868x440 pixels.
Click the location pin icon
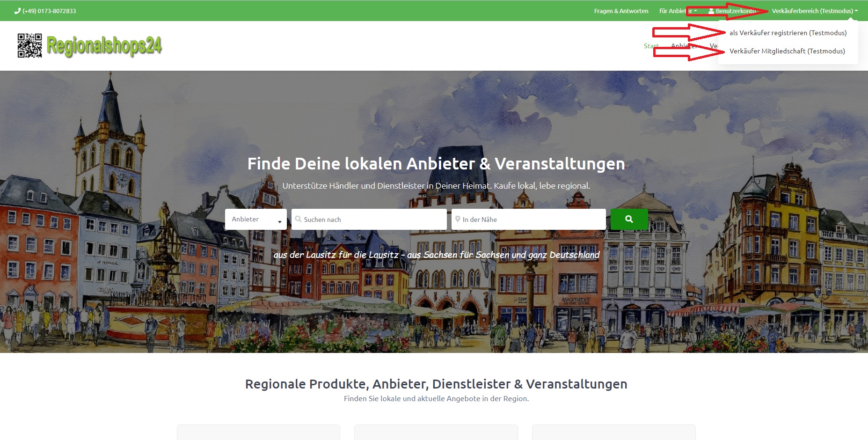[458, 219]
